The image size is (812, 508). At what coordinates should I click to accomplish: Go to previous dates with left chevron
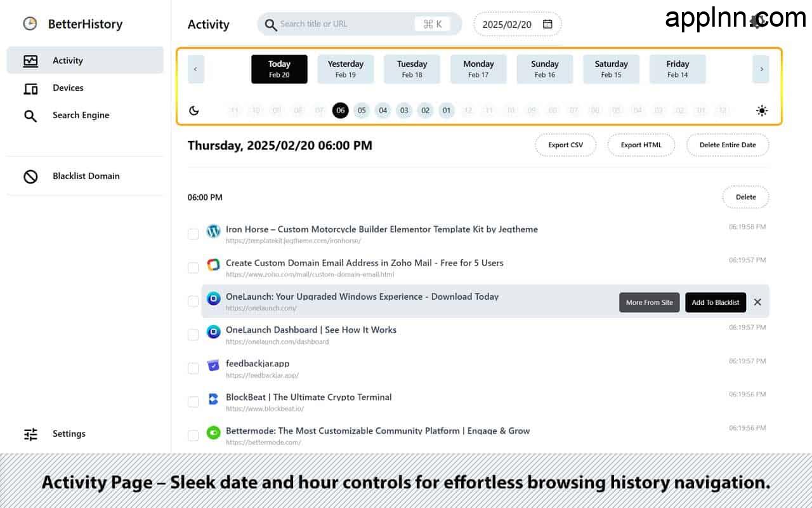[x=195, y=69]
